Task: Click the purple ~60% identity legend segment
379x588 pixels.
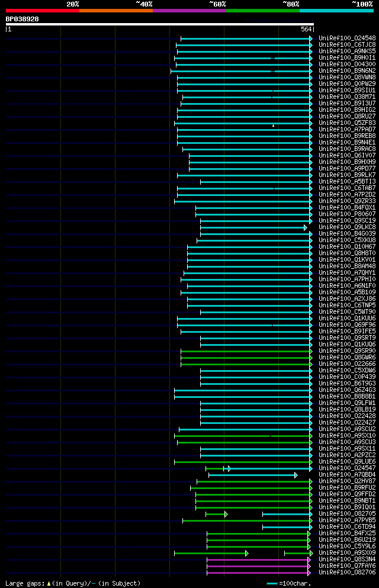Action: [x=189, y=11]
